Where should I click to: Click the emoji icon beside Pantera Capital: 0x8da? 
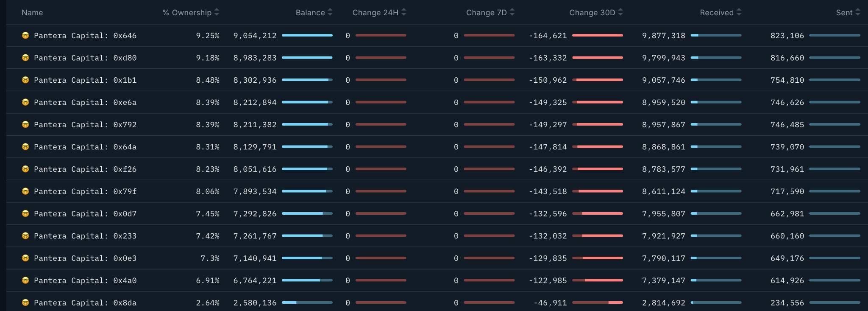[25, 303]
